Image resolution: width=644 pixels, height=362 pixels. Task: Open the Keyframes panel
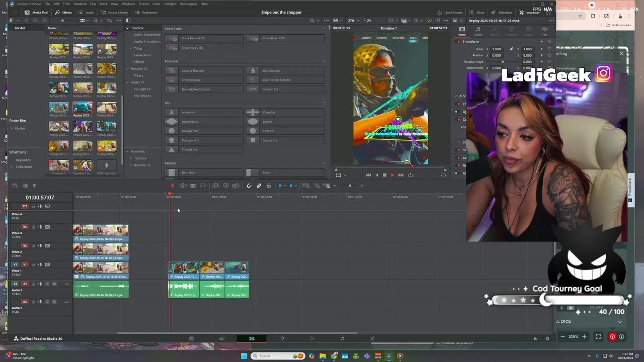[x=146, y=12]
